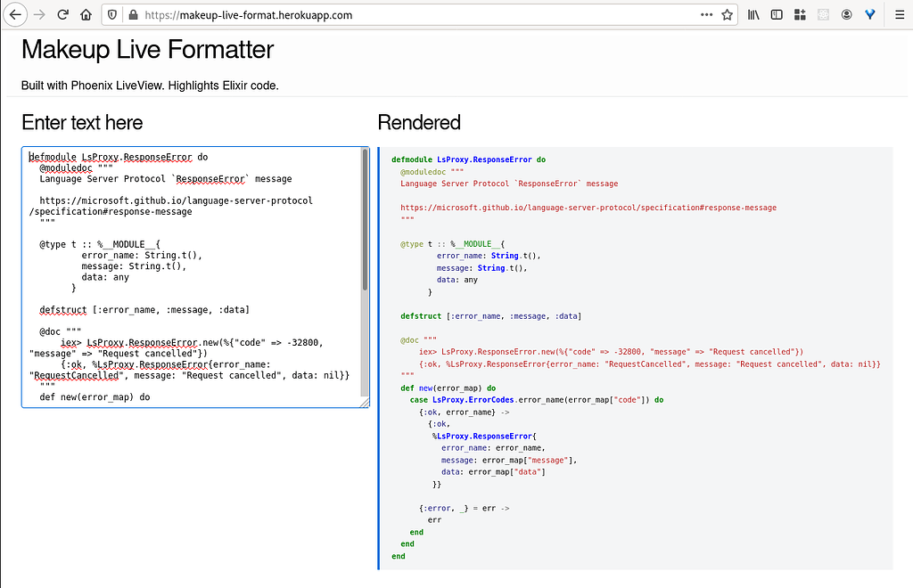The height and width of the screenshot is (588, 913).
Task: Click the grayed-out extension icon near the account icon
Action: (x=822, y=14)
